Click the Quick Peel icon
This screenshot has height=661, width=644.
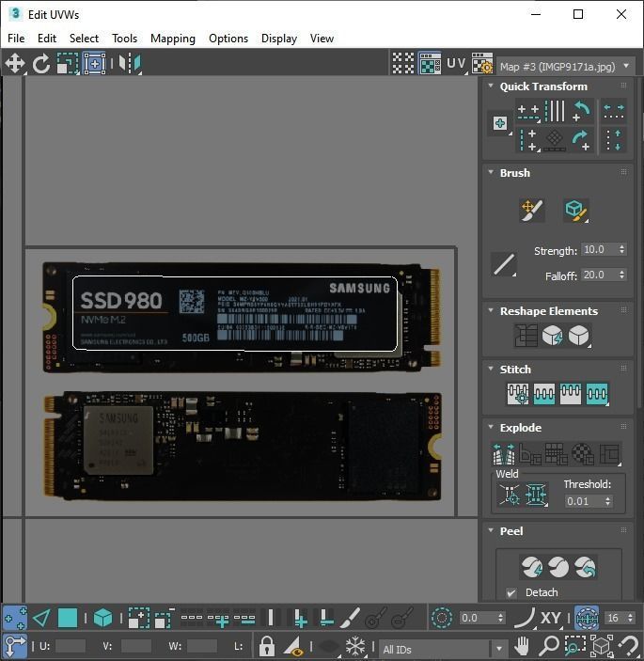coord(532,567)
